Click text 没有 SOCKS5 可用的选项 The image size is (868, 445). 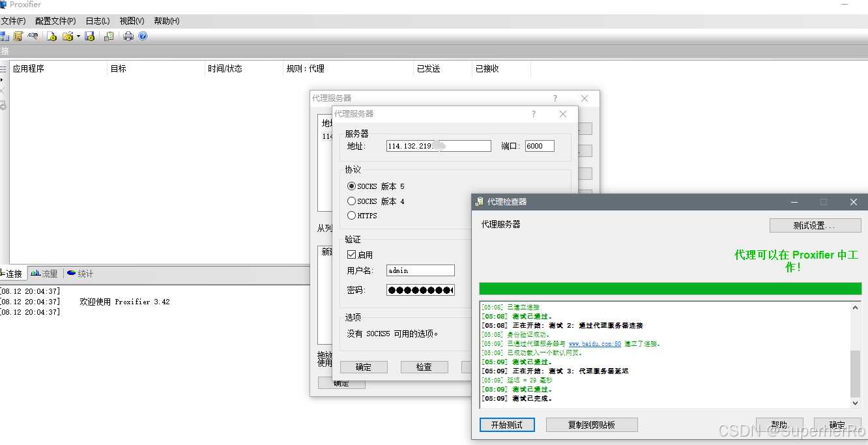[x=393, y=334]
